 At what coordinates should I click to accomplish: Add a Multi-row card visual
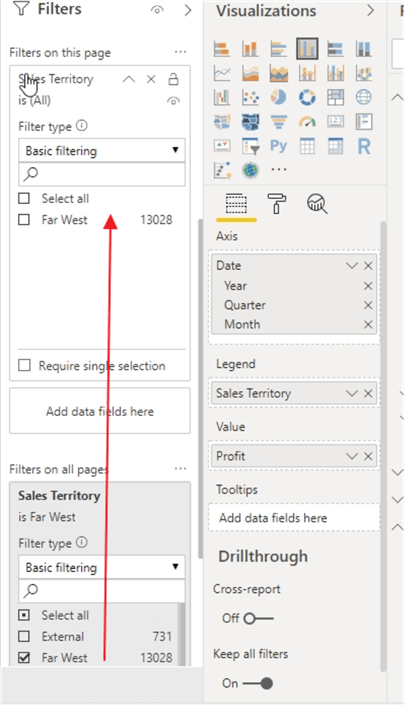pos(364,121)
